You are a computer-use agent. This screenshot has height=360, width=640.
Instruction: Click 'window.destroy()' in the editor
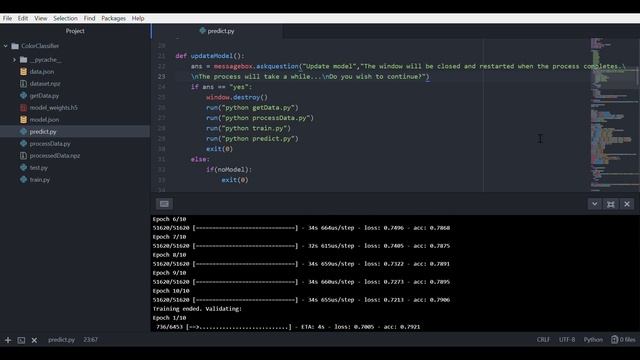pyautogui.click(x=237, y=98)
